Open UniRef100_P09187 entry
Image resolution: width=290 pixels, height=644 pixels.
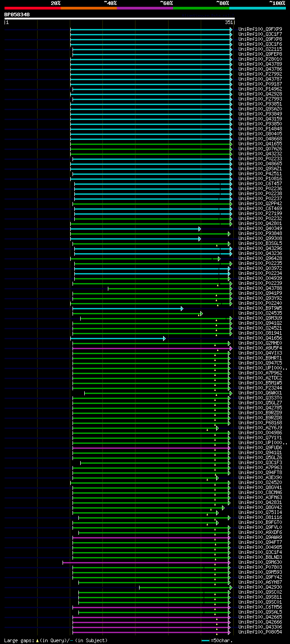(260, 84)
